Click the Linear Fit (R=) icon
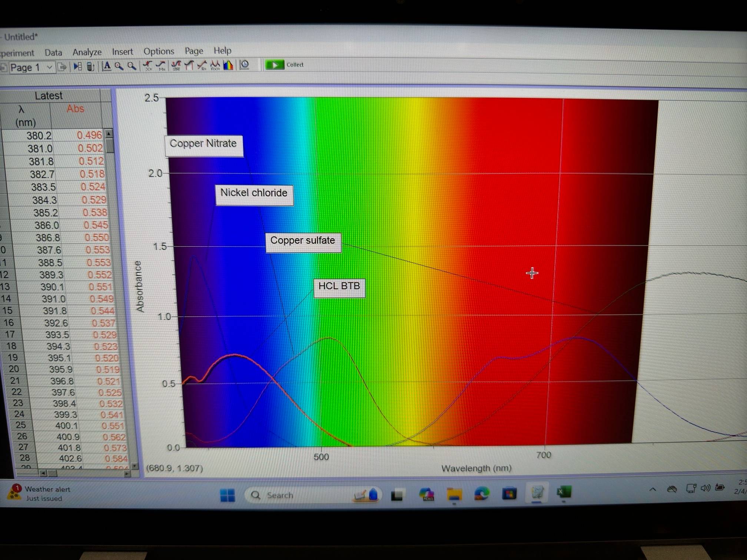Viewport: 747px width, 560px height. click(202, 66)
